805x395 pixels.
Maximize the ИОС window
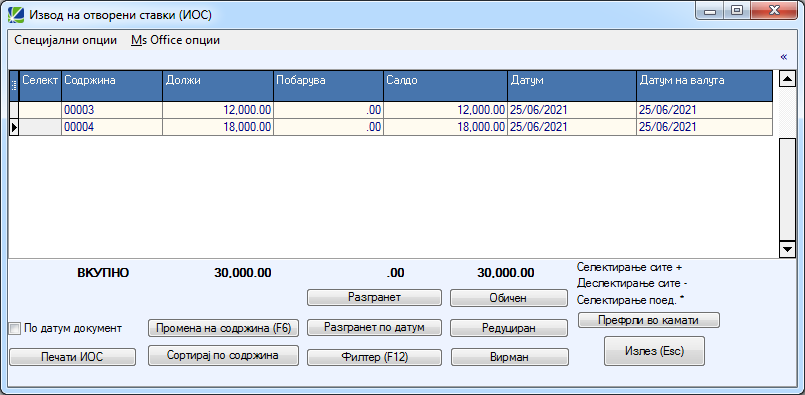[737, 10]
